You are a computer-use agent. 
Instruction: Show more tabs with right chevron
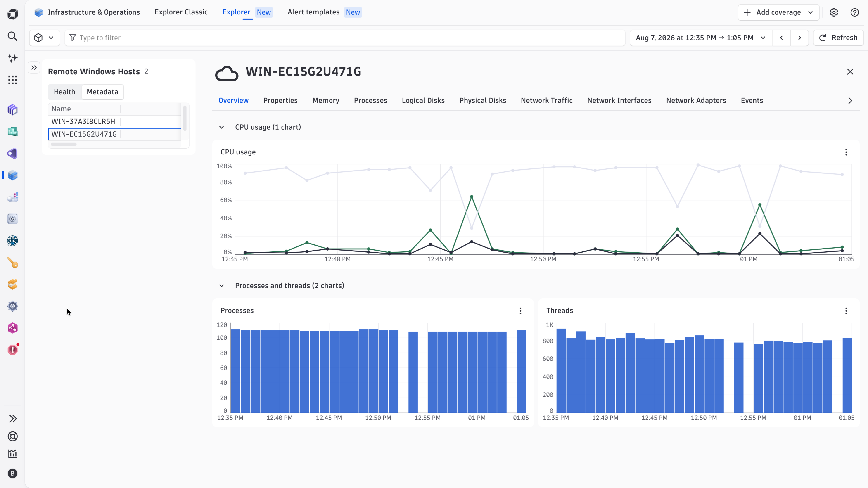[850, 101]
